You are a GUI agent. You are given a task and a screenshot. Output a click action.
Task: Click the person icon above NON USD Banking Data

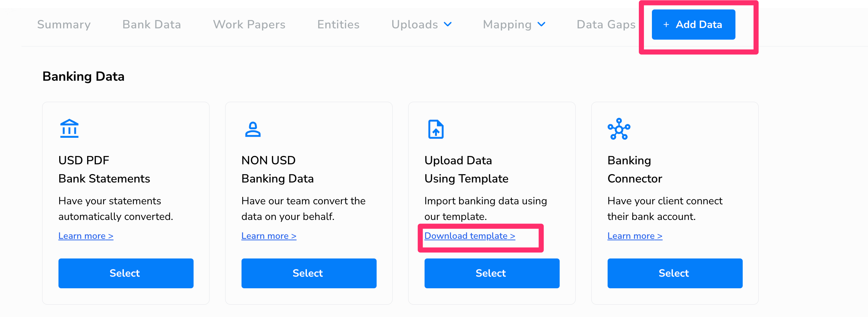tap(253, 128)
